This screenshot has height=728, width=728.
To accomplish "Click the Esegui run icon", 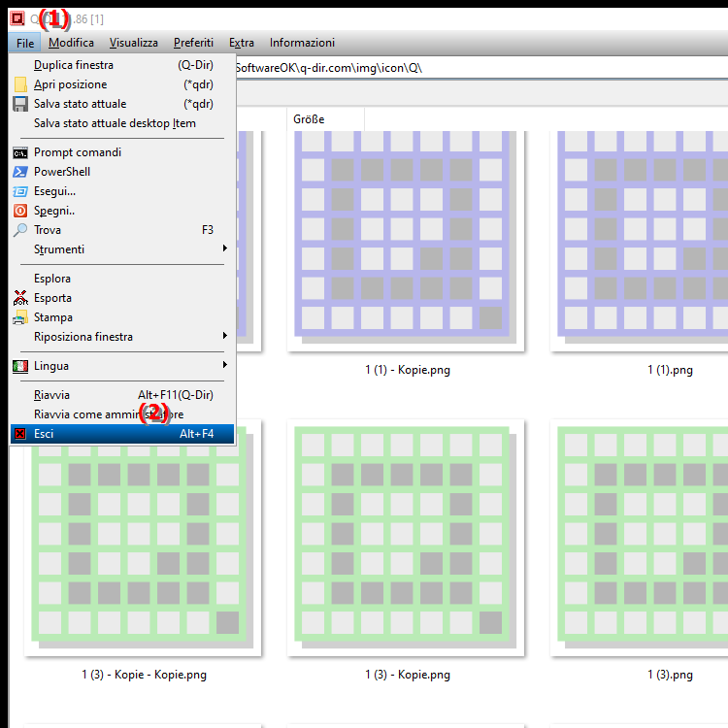I will [x=20, y=191].
